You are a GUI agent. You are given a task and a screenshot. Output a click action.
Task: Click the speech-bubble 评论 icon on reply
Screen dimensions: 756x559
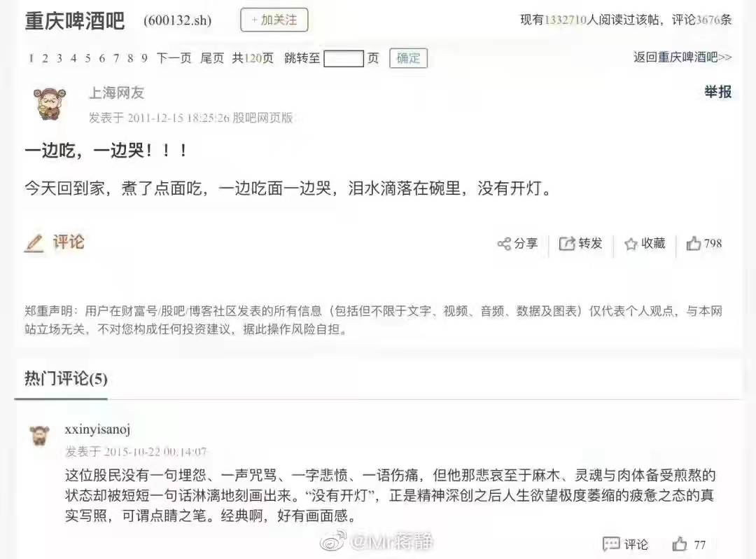click(611, 544)
